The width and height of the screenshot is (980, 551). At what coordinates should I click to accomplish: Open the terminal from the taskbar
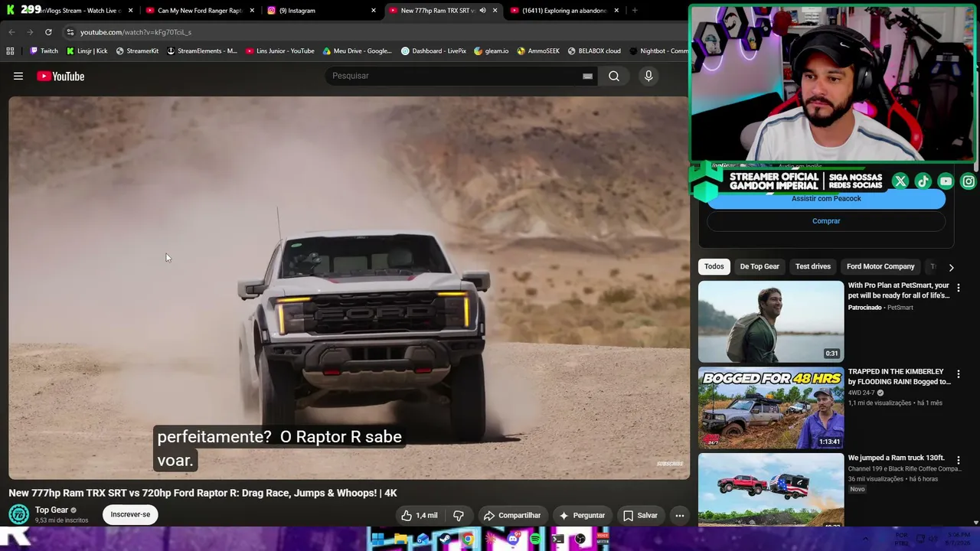click(558, 539)
